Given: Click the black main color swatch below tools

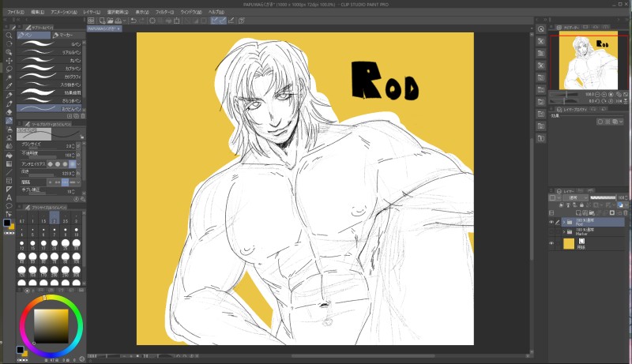Looking at the screenshot, I should point(7,223).
